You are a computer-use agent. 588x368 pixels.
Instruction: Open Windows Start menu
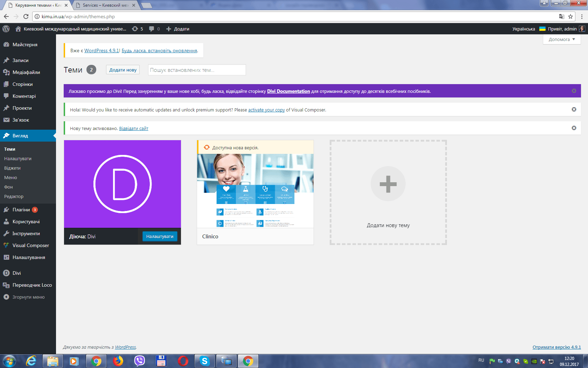pyautogui.click(x=9, y=361)
